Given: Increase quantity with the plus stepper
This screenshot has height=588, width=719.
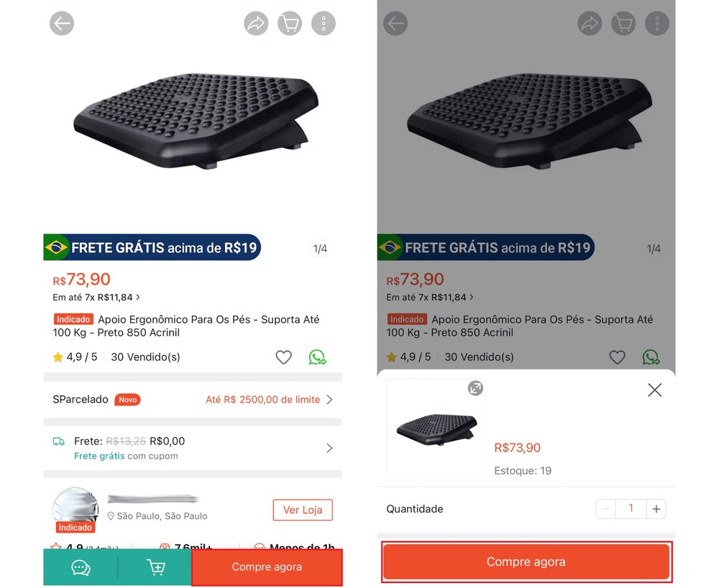Looking at the screenshot, I should pyautogui.click(x=656, y=508).
